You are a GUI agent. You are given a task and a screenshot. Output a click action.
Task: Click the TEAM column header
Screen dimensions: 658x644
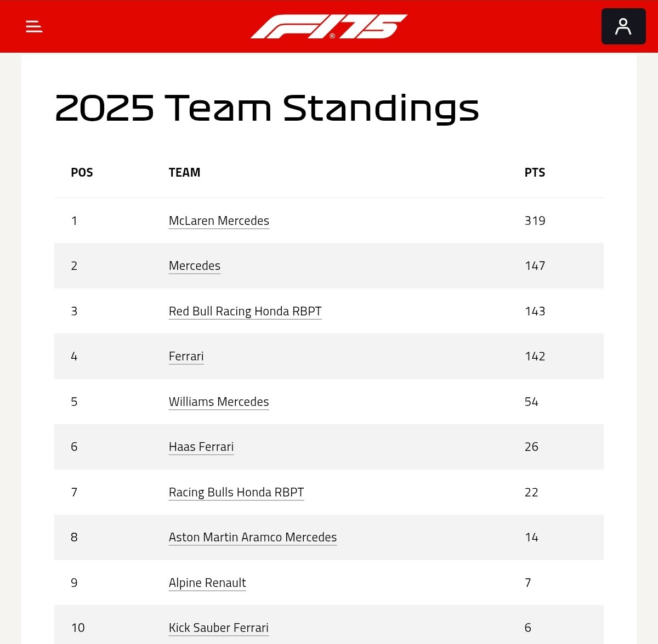click(184, 172)
